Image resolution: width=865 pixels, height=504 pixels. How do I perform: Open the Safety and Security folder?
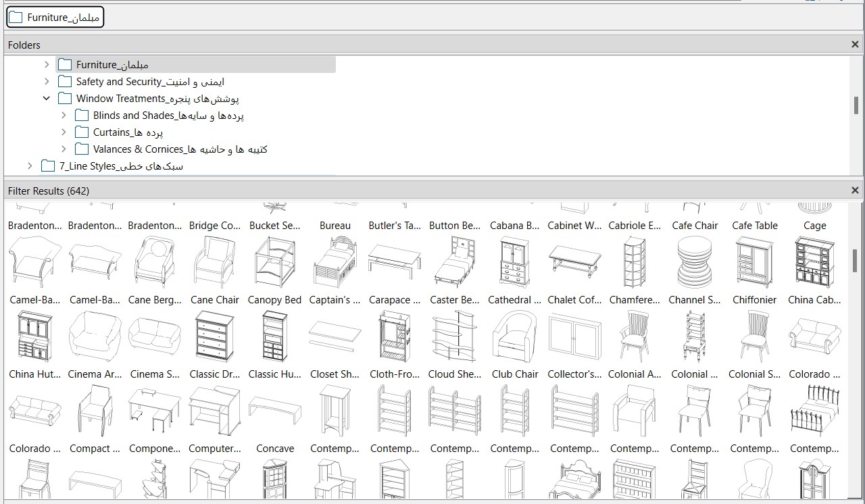[x=150, y=82]
